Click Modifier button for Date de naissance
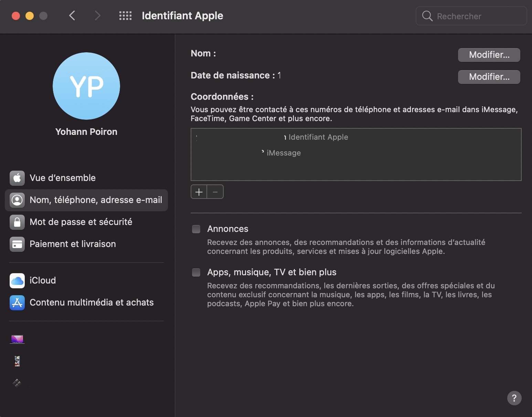 click(x=489, y=77)
